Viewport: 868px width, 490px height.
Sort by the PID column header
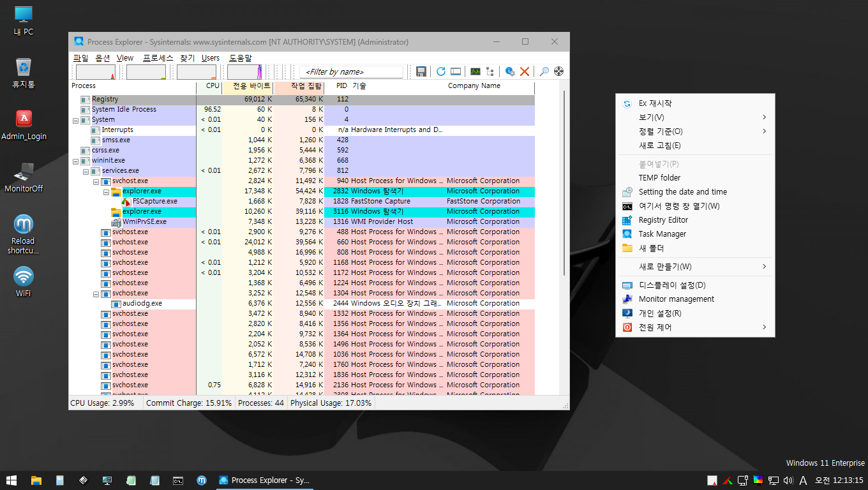click(337, 86)
